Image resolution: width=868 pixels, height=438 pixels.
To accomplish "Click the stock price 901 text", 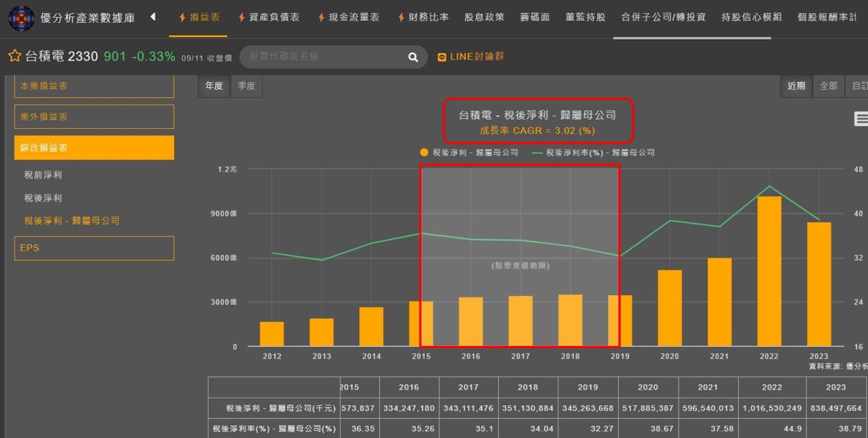I will (115, 56).
